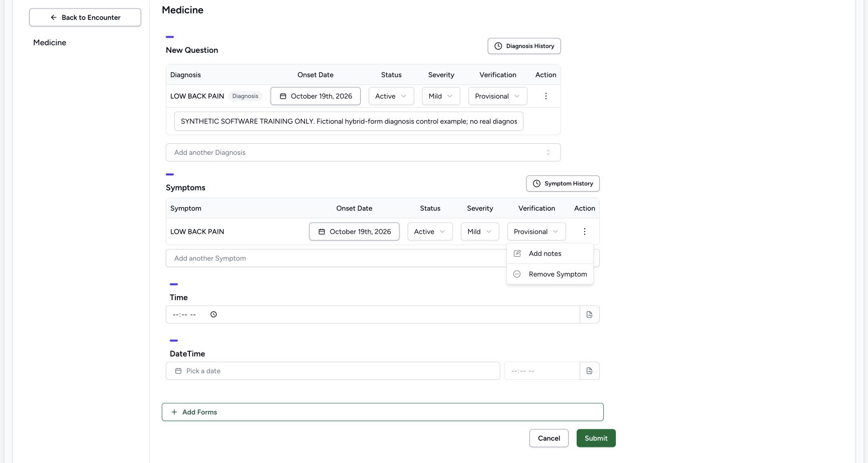Click the clock icon in the Time field
This screenshot has height=463, width=868.
tap(213, 315)
